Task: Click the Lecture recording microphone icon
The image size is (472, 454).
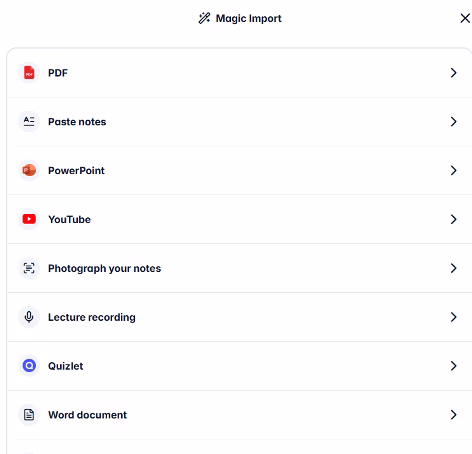Action: (29, 317)
